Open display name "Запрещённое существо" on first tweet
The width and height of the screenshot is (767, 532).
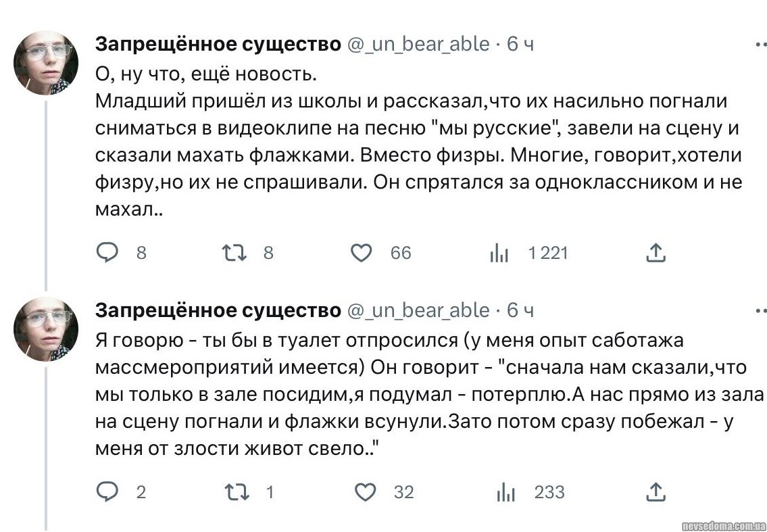218,44
